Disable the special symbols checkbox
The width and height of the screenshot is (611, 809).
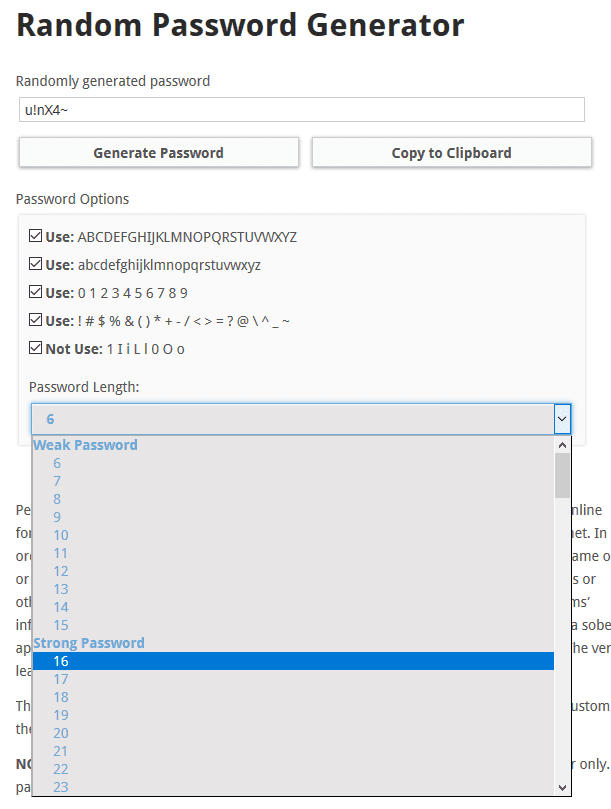[x=36, y=321]
